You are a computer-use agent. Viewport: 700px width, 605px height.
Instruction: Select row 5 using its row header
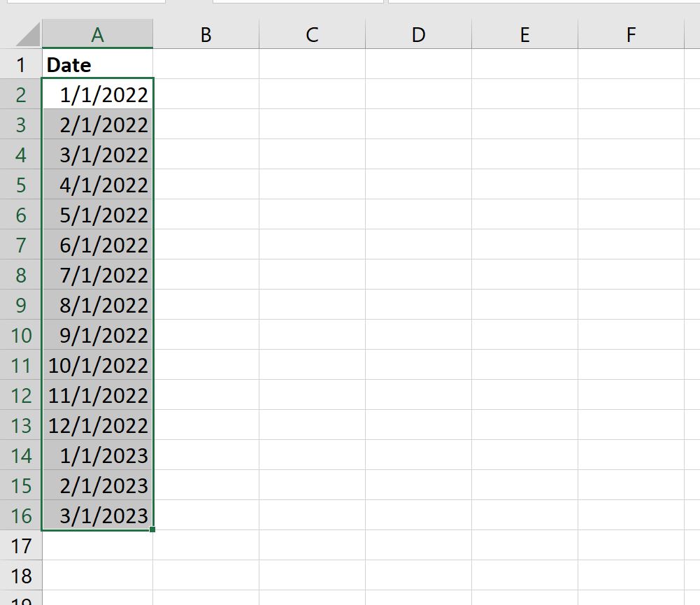pyautogui.click(x=21, y=185)
